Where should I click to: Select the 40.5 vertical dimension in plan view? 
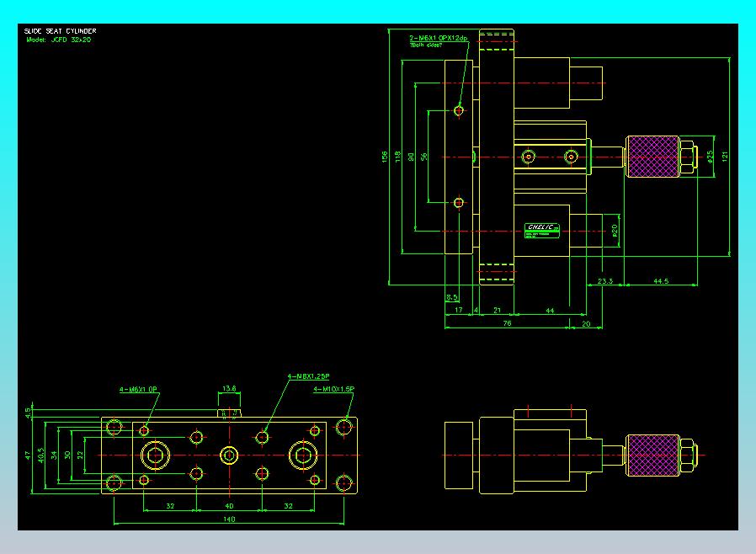point(41,455)
